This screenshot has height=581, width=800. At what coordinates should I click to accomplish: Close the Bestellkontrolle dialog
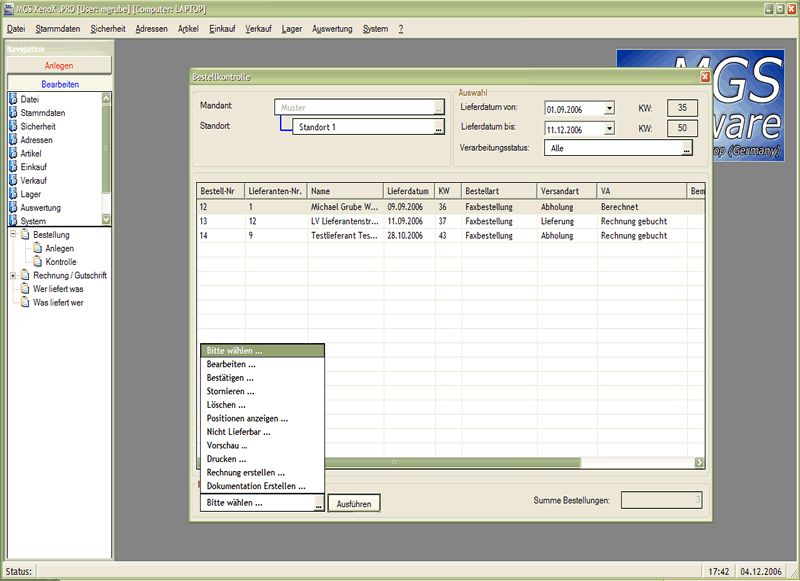tap(705, 77)
